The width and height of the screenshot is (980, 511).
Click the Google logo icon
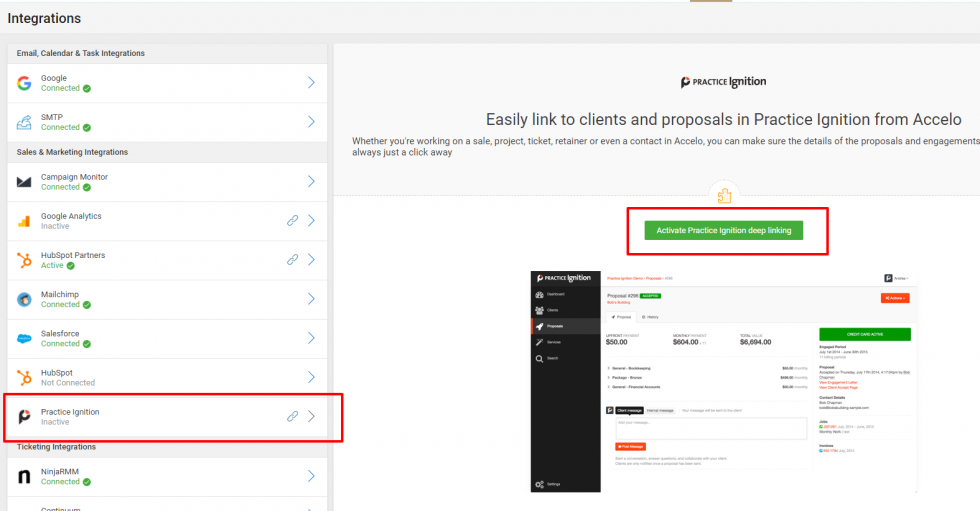(24, 83)
